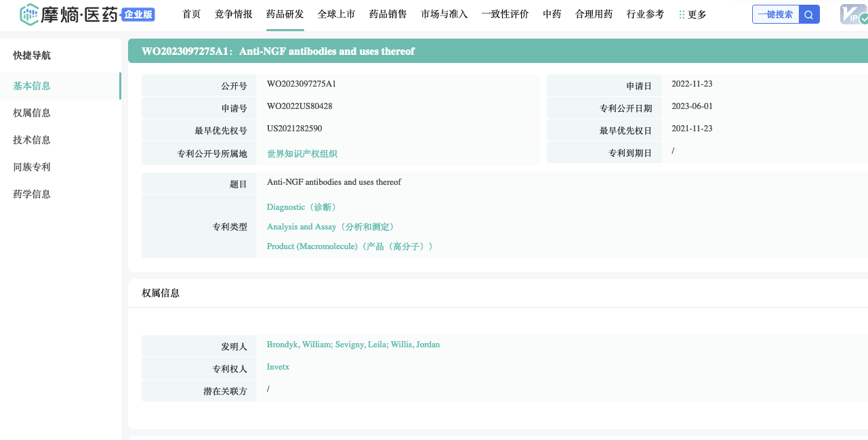Click the 专利类型 field label
This screenshot has width=868, height=440.
tap(230, 227)
